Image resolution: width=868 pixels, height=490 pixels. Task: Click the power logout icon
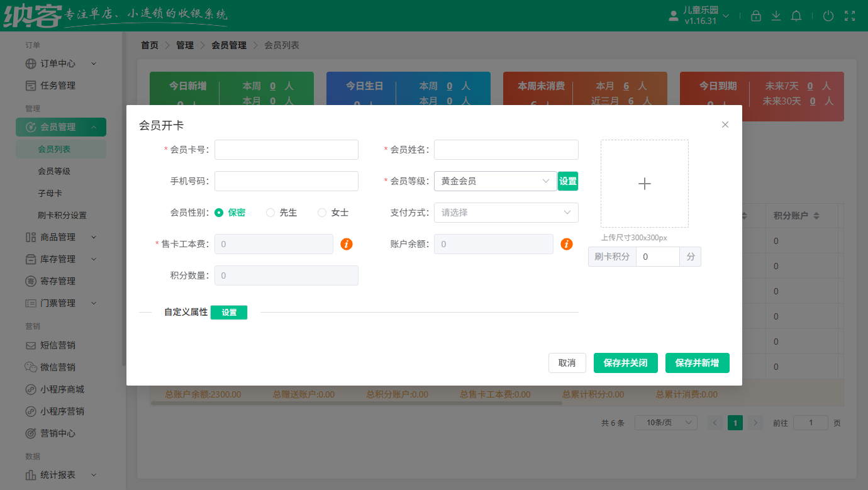tap(828, 16)
